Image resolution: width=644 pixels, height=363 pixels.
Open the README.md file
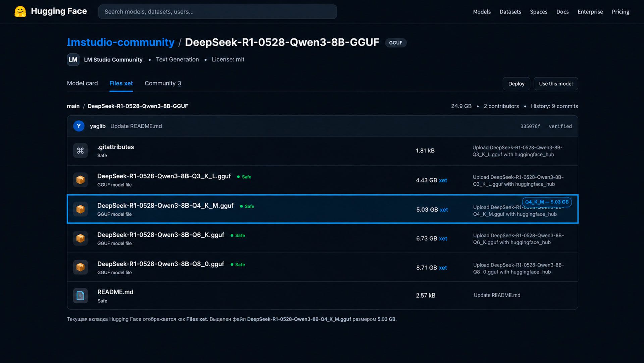pyautogui.click(x=115, y=292)
